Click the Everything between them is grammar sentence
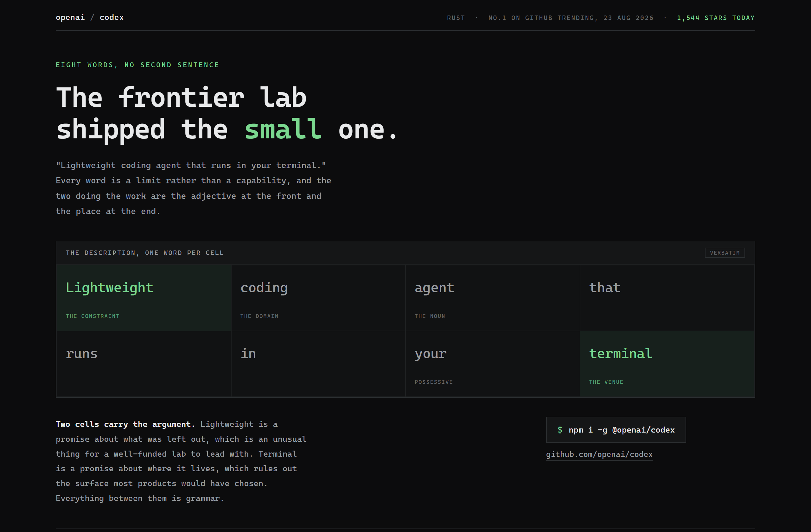Screen dimensions: 811x532 [x=140, y=499]
